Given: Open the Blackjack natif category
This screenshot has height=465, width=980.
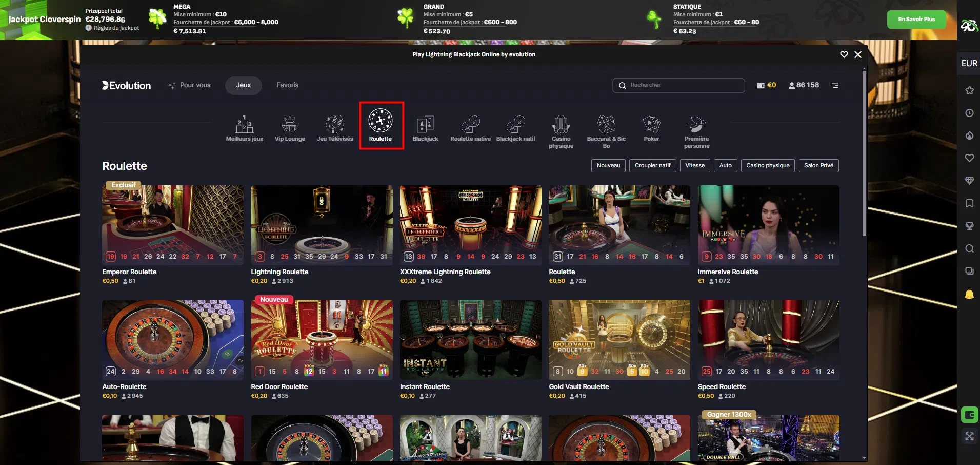Looking at the screenshot, I should click(x=516, y=128).
